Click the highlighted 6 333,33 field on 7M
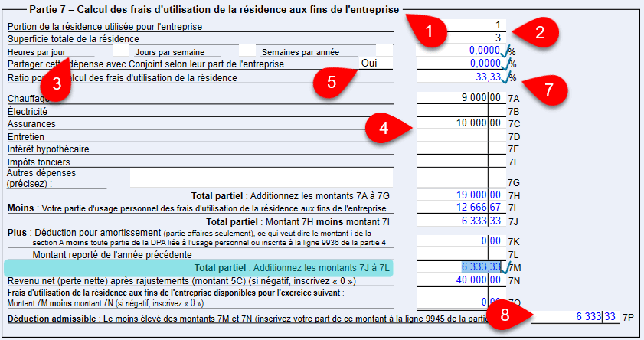The height and width of the screenshot is (340, 644). pyautogui.click(x=459, y=267)
